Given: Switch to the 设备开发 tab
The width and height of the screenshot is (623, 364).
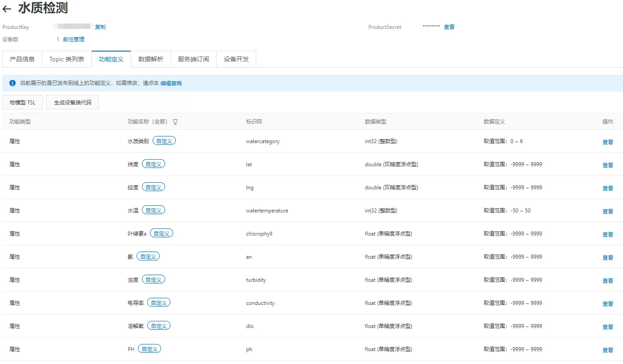Looking at the screenshot, I should pyautogui.click(x=236, y=59).
